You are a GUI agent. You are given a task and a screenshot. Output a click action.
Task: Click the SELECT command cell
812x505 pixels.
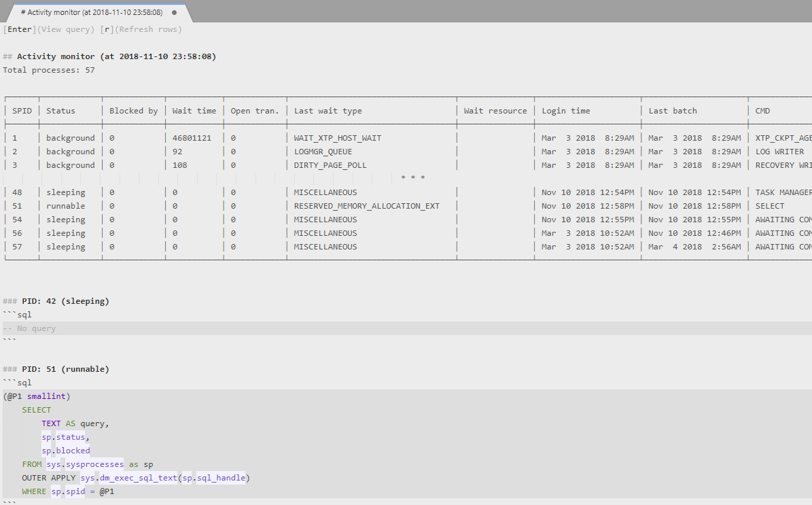point(770,206)
